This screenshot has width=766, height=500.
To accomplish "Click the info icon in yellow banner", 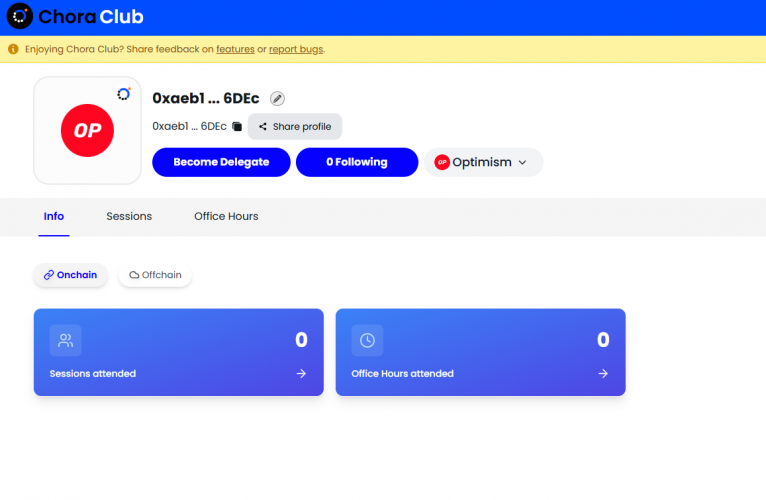I will pyautogui.click(x=13, y=49).
